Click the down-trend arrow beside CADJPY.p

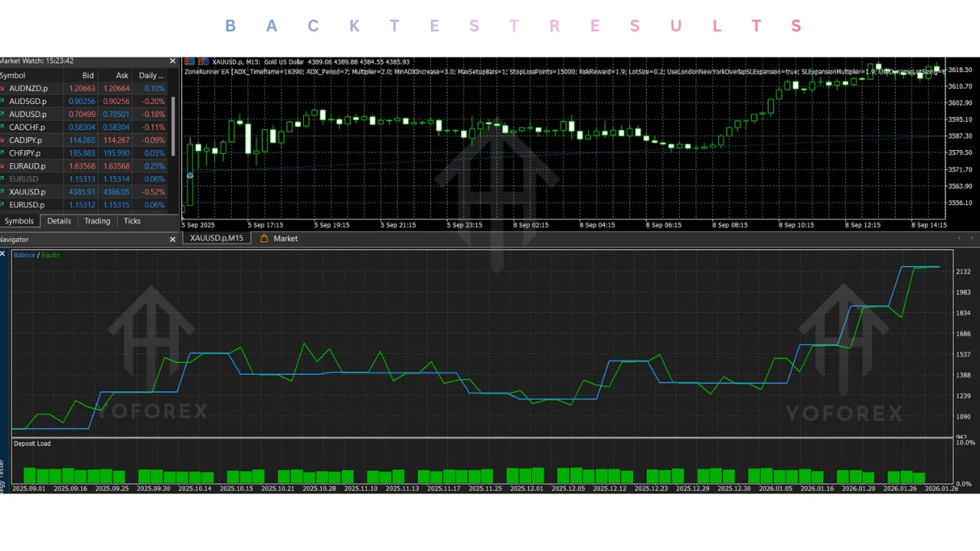coord(3,140)
